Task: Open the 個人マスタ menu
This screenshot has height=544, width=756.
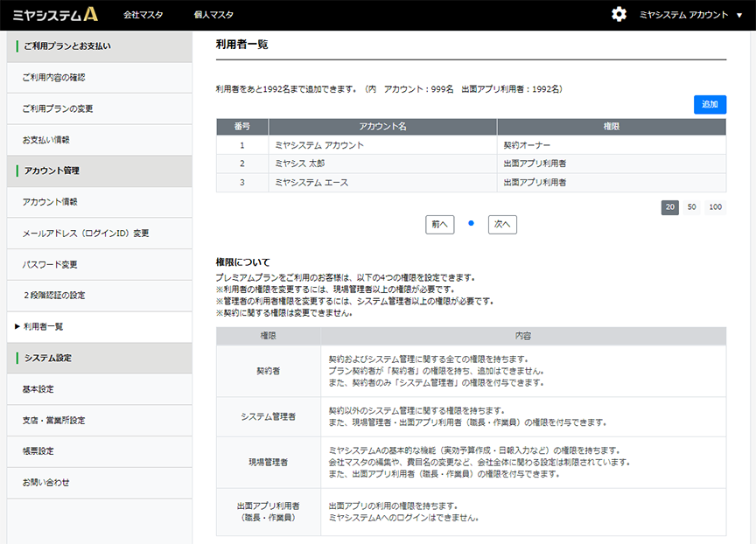Action: point(213,15)
